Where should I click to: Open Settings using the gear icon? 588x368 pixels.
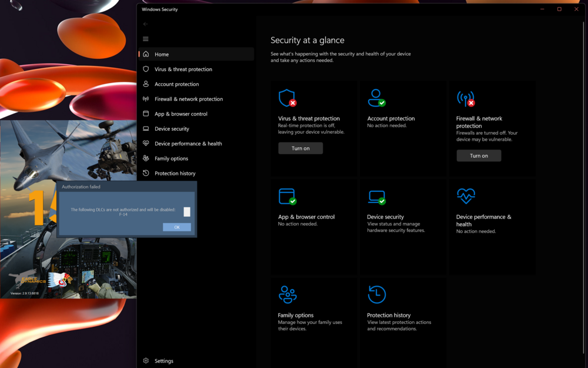tap(145, 360)
